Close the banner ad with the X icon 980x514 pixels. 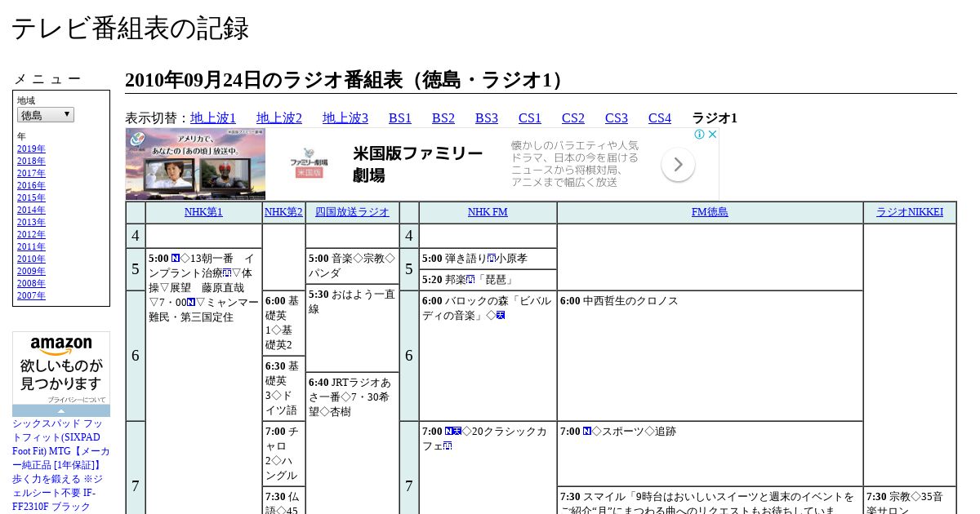(x=712, y=135)
